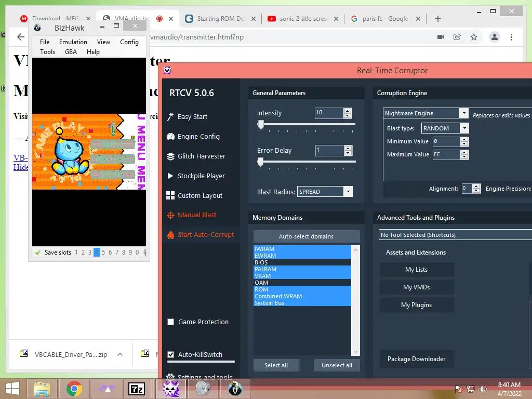Image resolution: width=532 pixels, height=399 pixels.
Task: Expand VBCABLE download options chevron
Action: [120, 354]
